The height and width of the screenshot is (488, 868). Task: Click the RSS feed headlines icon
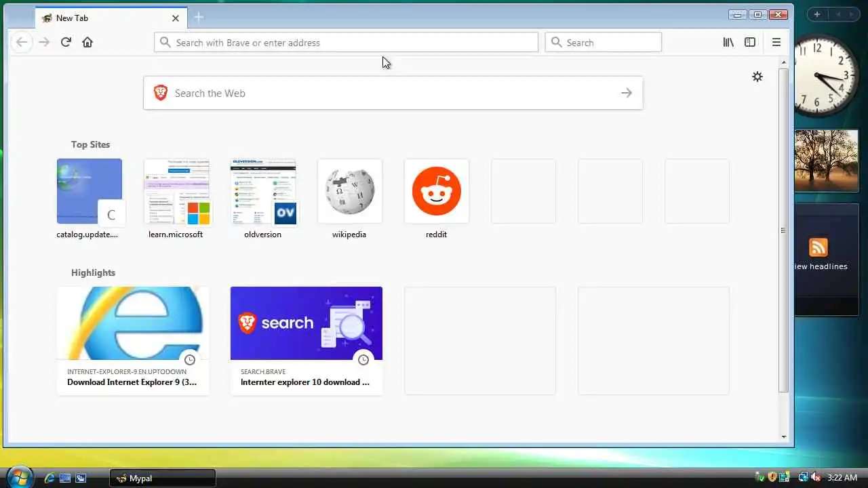(x=818, y=247)
